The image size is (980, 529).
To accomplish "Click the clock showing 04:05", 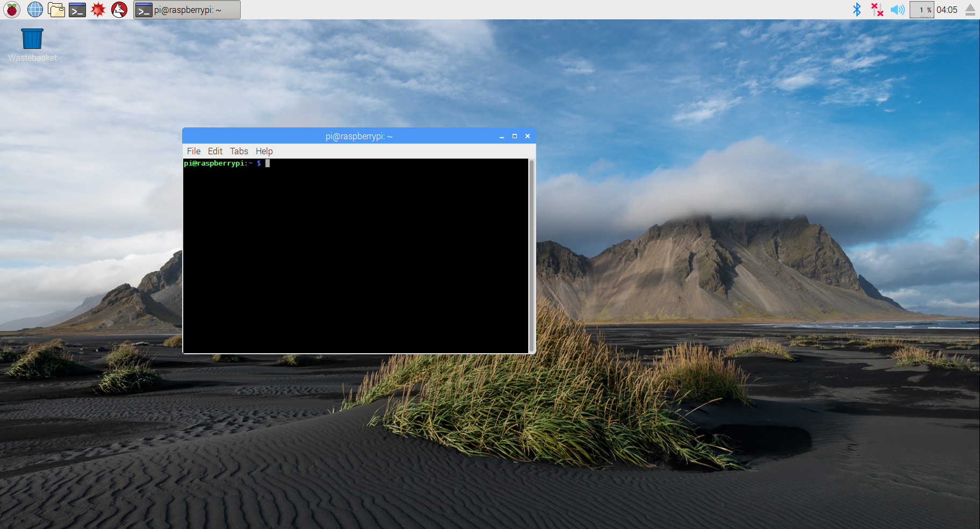I will pyautogui.click(x=947, y=9).
